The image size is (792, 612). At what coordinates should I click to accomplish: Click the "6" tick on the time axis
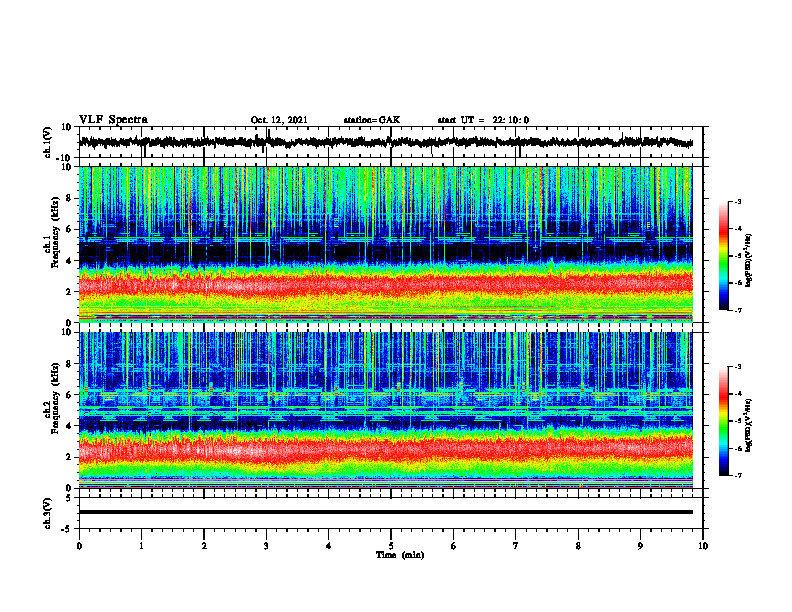pos(453,546)
